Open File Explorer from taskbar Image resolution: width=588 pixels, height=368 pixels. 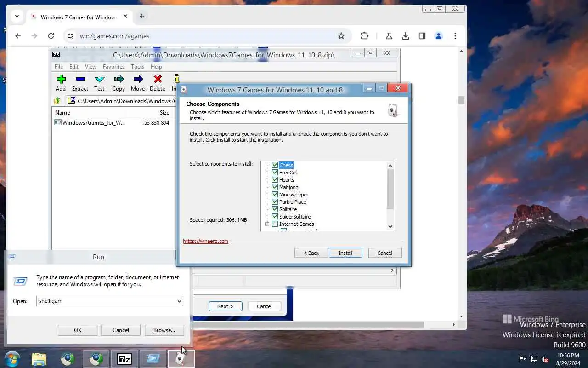(39, 359)
